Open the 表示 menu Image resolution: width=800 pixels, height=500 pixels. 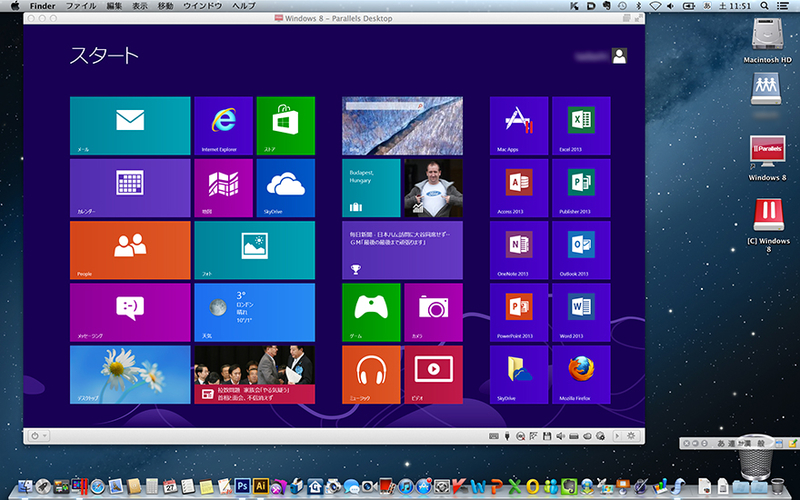click(140, 6)
